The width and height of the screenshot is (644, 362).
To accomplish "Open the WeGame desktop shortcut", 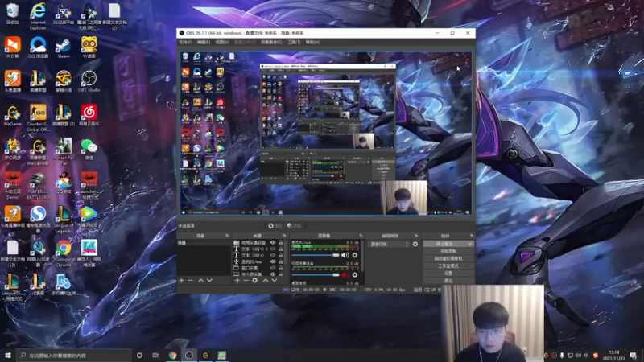I will click(x=12, y=115).
